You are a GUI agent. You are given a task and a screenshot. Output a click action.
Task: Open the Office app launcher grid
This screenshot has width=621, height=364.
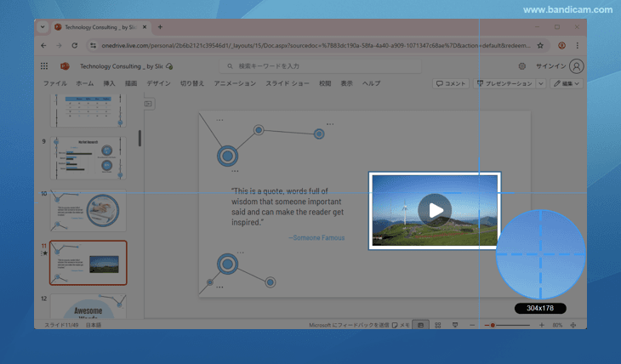(x=44, y=66)
